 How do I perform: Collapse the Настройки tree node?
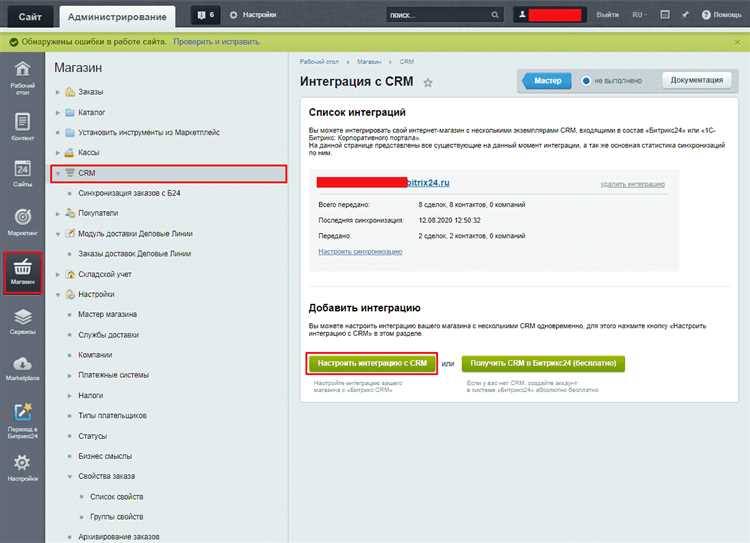click(x=58, y=295)
